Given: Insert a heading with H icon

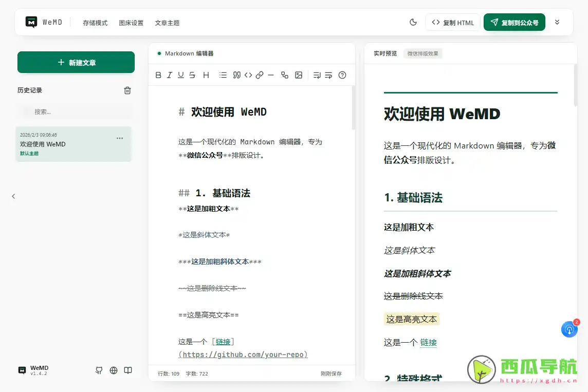Looking at the screenshot, I should (206, 75).
